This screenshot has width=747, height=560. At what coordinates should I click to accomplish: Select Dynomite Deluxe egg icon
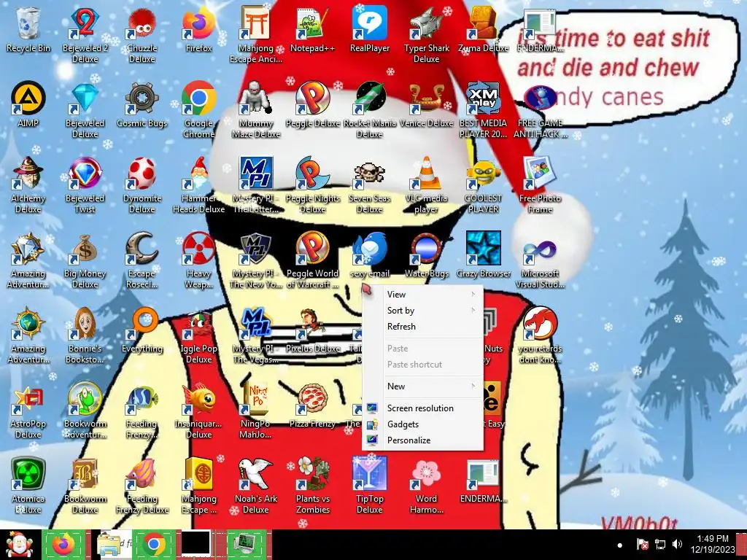142,174
